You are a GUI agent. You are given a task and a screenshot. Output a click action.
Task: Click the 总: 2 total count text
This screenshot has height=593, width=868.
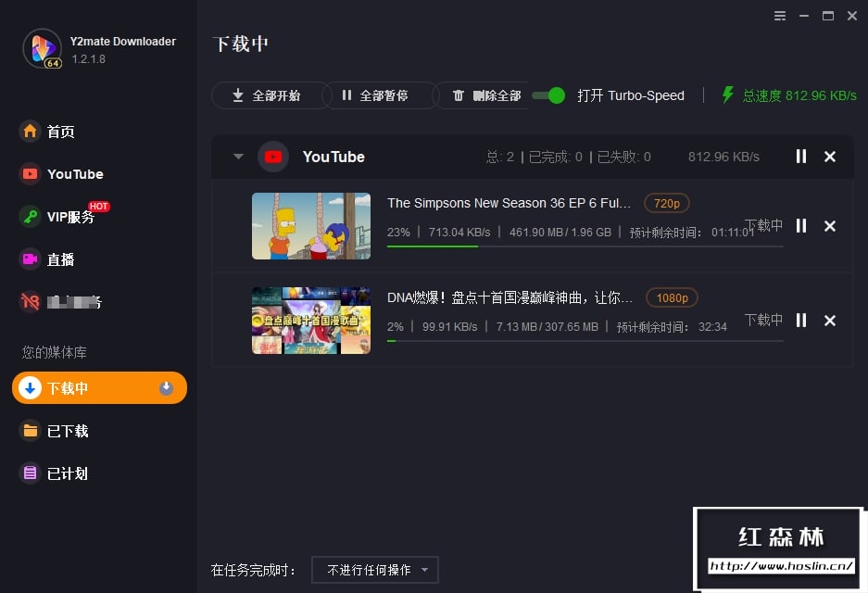pyautogui.click(x=500, y=157)
